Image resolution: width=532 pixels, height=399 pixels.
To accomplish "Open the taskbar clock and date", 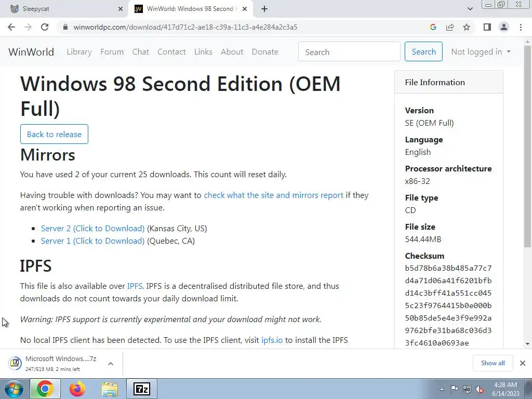I will (506, 389).
